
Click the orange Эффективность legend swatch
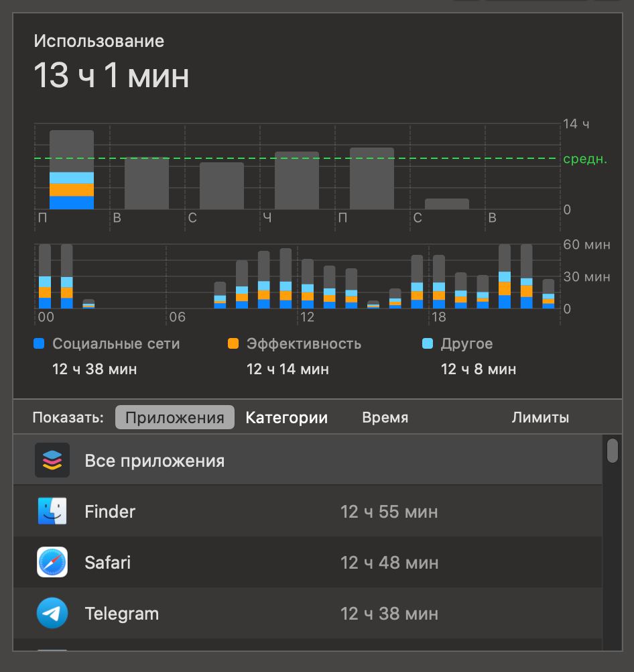[x=233, y=343]
